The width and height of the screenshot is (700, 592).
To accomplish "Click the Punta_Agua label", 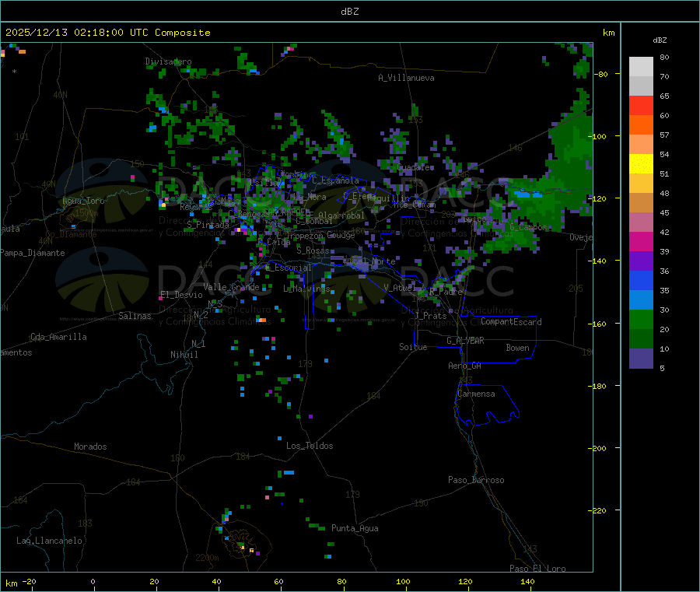I will 355,528.
